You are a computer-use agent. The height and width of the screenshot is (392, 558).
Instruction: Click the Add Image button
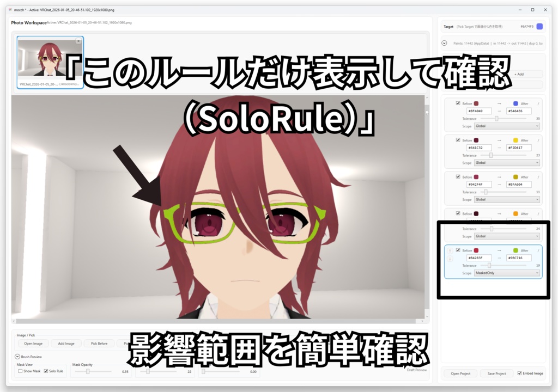click(66, 343)
